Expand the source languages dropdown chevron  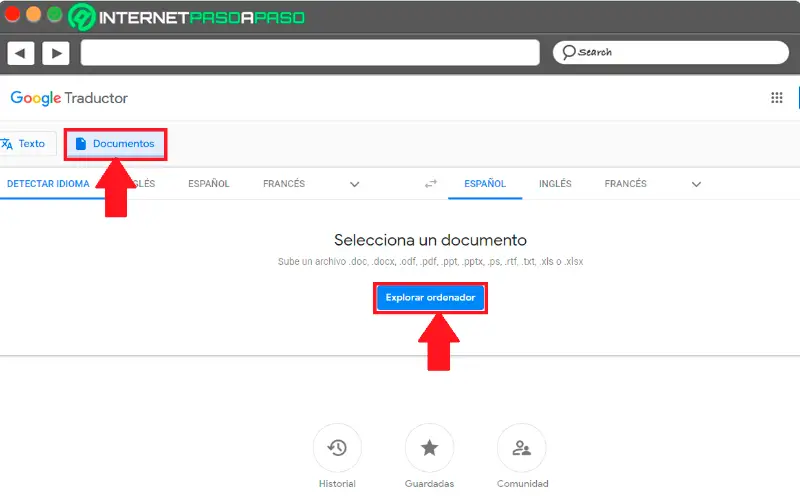pos(355,184)
